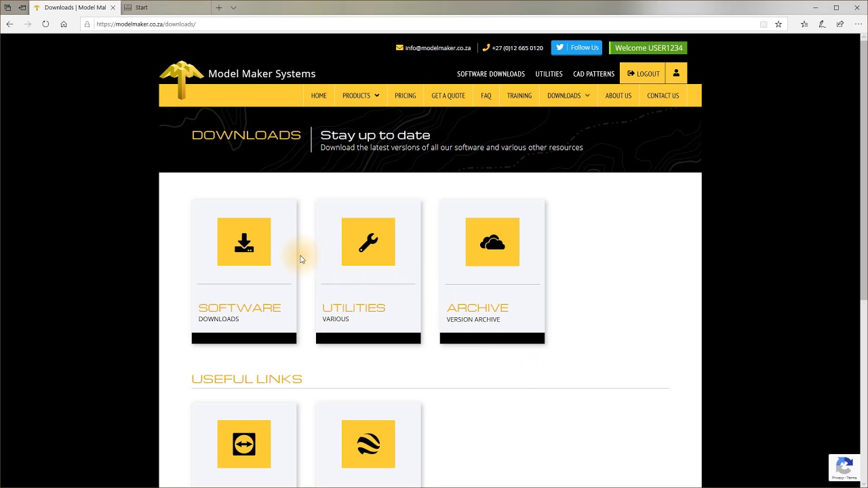Screen dimensions: 868x488
Task: Click the reCAPTCHA badge
Action: click(x=844, y=468)
